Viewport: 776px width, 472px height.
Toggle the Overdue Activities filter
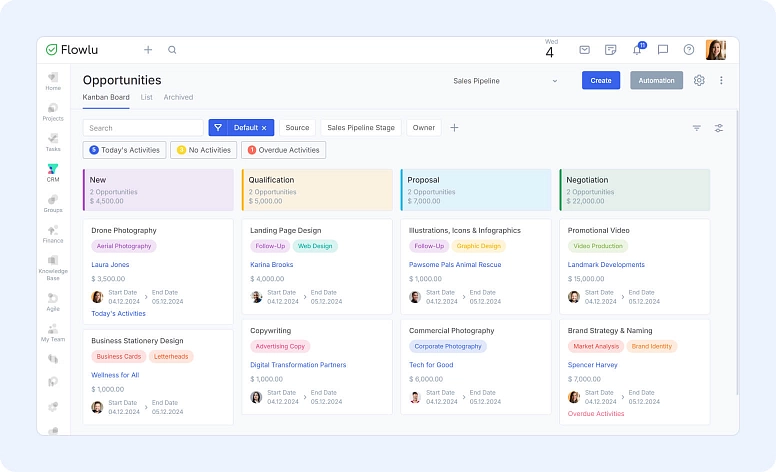[284, 150]
